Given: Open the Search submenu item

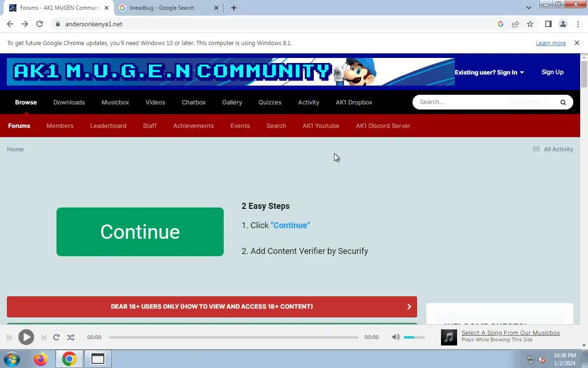Looking at the screenshot, I should coord(276,126).
